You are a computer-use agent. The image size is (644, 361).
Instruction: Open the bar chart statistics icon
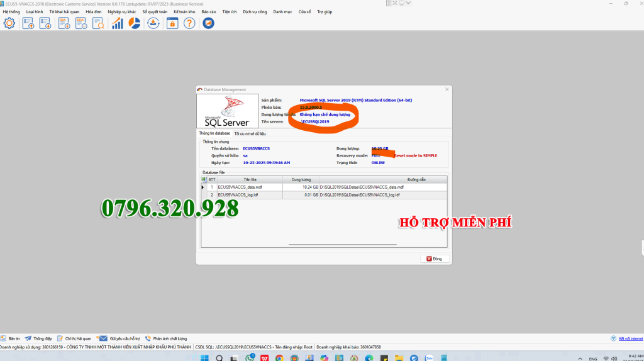click(118, 23)
